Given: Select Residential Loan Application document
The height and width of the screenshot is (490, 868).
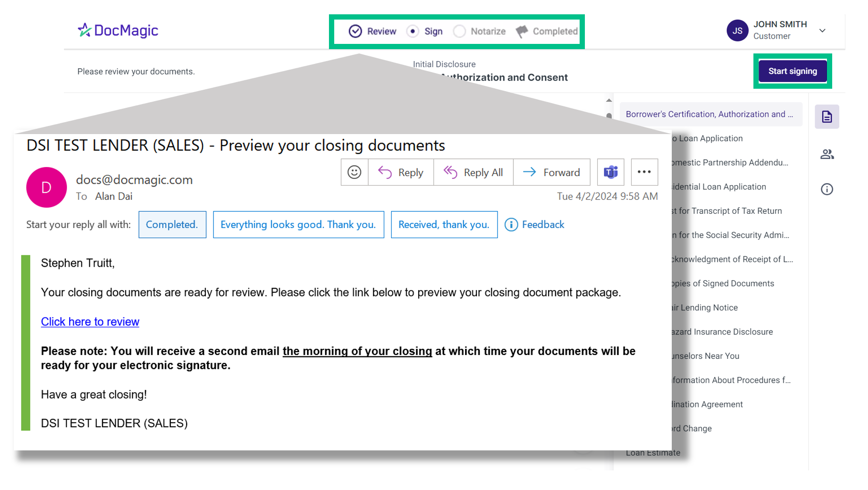Looking at the screenshot, I should point(719,187).
